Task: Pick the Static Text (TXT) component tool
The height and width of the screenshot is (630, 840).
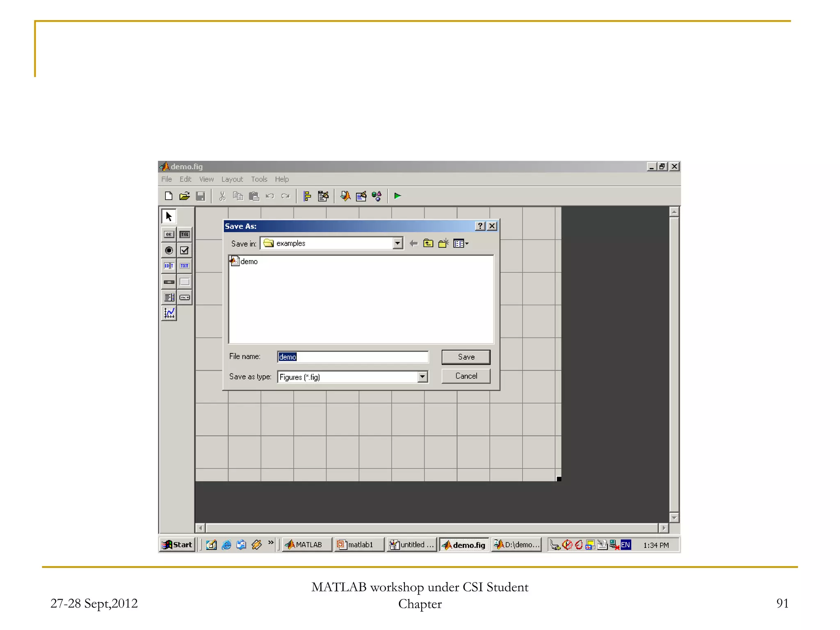Action: (185, 266)
